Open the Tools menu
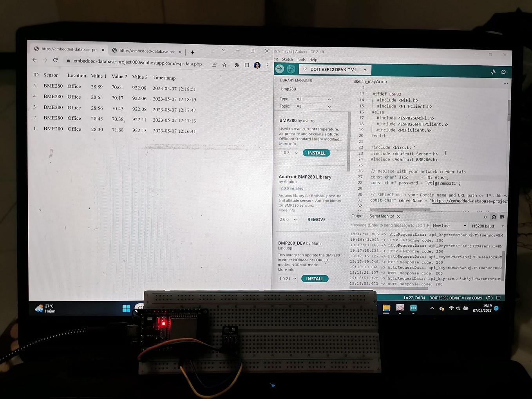This screenshot has width=532, height=399. [301, 59]
